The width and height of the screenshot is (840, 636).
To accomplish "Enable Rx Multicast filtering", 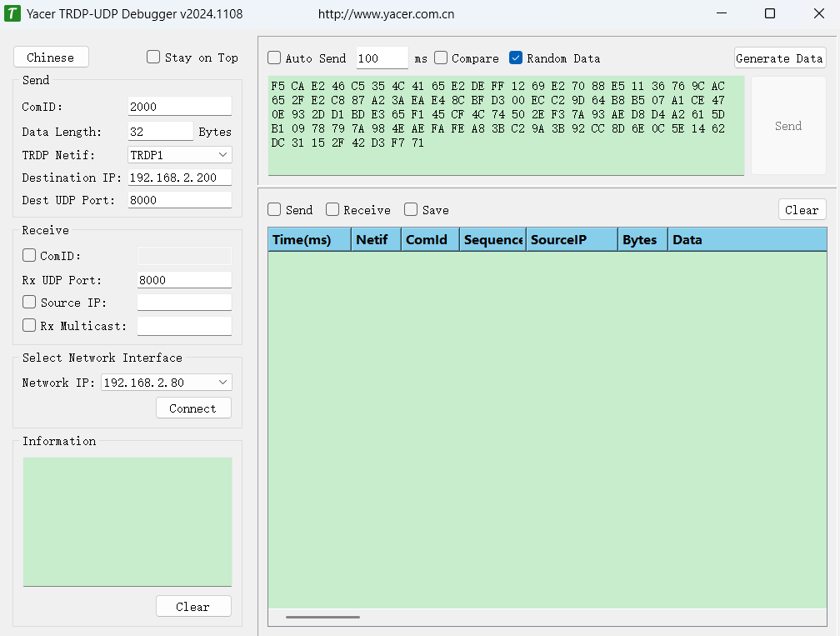I will pos(28,325).
